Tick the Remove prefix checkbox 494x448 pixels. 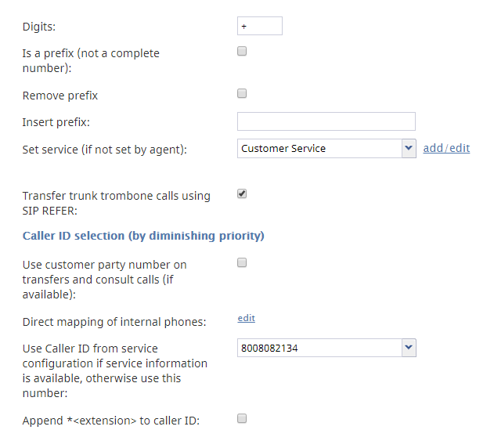click(x=242, y=93)
